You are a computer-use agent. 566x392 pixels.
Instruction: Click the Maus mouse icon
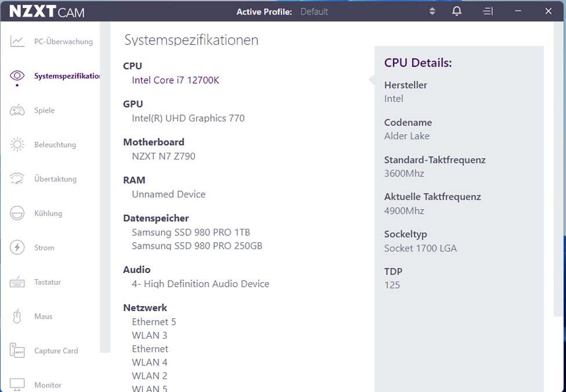pos(17,316)
